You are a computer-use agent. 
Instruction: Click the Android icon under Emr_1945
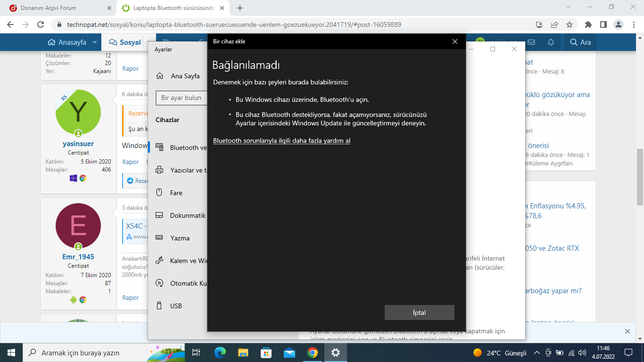tap(74, 299)
